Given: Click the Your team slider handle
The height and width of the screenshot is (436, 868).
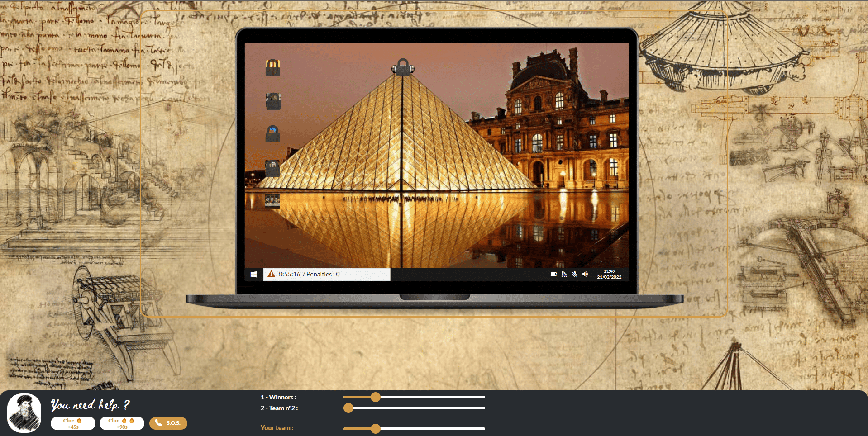Looking at the screenshot, I should point(375,428).
